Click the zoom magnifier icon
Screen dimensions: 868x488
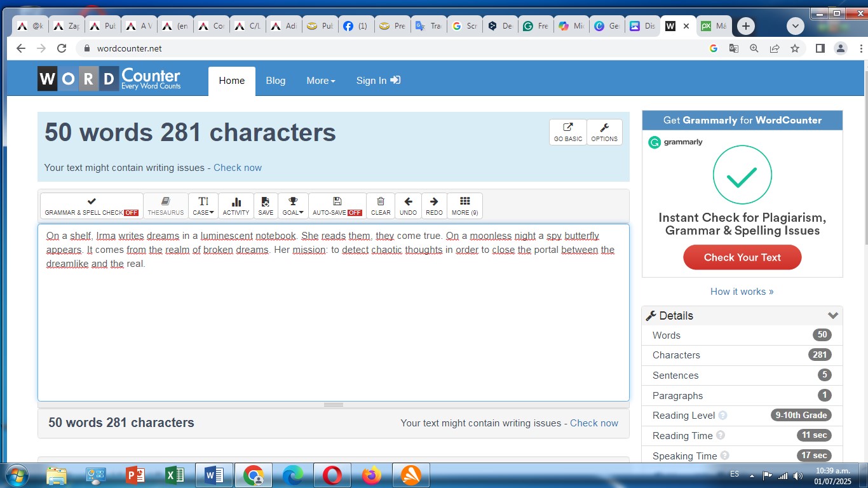point(754,48)
